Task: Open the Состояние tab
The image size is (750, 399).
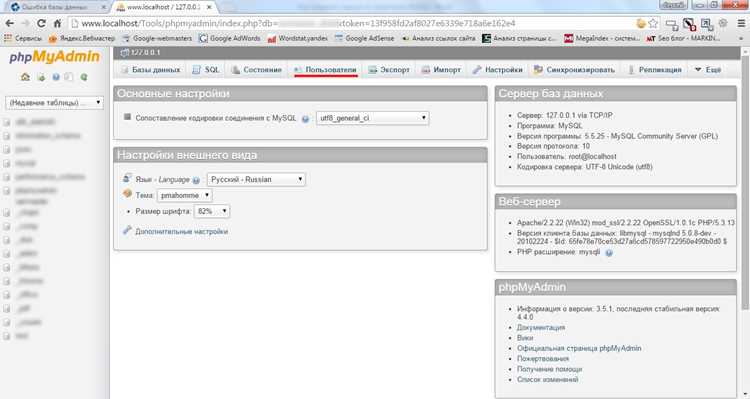Action: click(x=256, y=70)
